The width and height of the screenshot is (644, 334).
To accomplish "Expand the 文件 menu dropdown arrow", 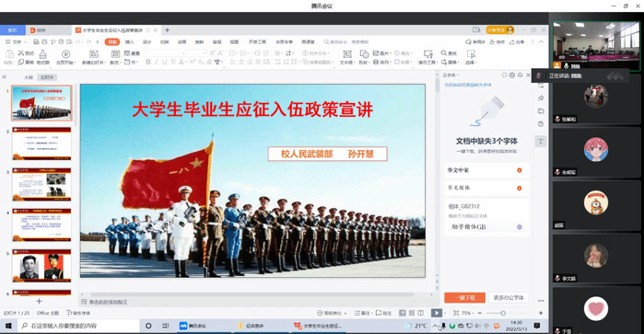I will 26,41.
